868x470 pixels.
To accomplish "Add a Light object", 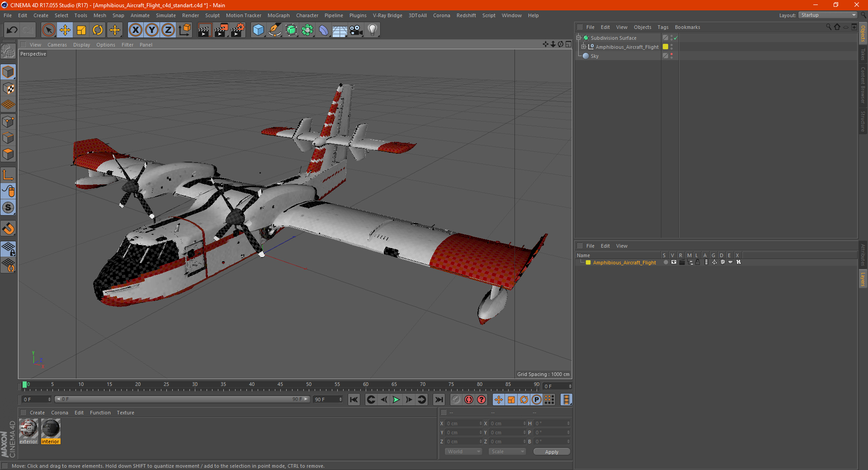I will tap(373, 30).
